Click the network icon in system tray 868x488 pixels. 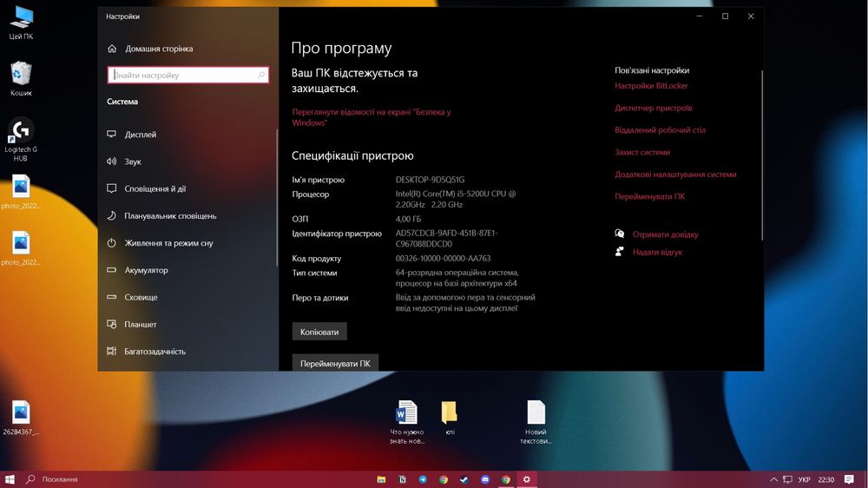coord(788,479)
